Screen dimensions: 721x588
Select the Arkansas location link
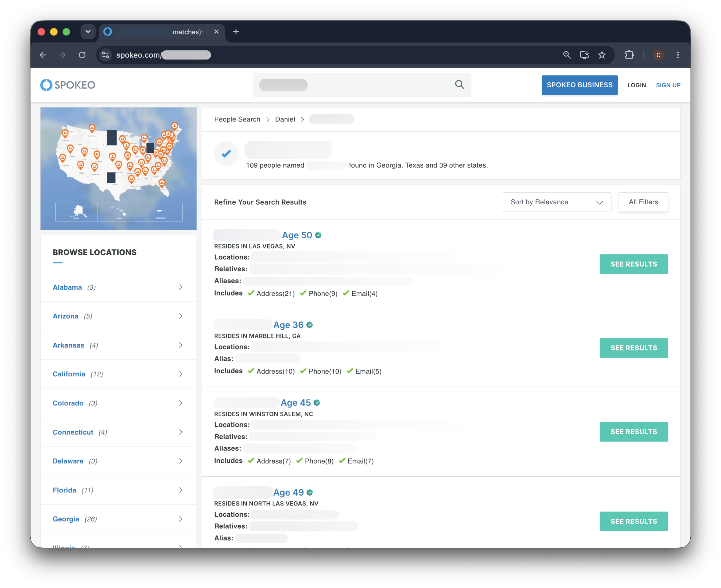(x=68, y=345)
